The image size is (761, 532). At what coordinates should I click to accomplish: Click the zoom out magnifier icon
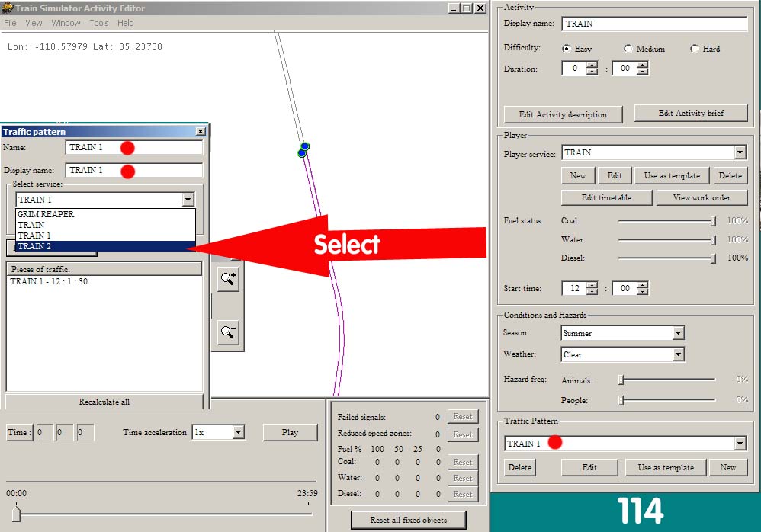(x=228, y=332)
